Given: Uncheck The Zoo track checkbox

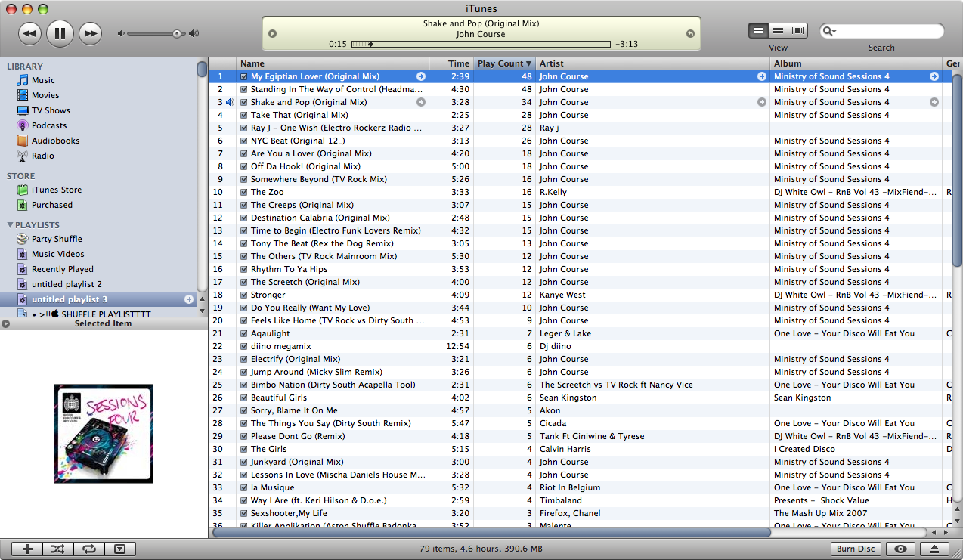Looking at the screenshot, I should pyautogui.click(x=244, y=192).
